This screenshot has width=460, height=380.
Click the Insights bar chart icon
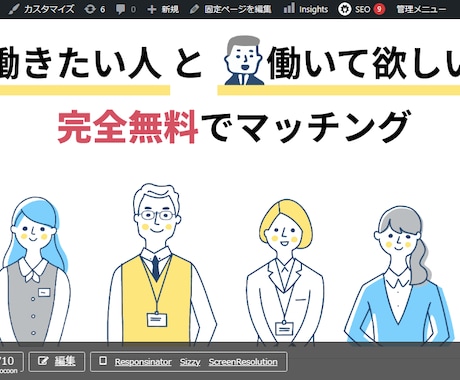tap(289, 8)
